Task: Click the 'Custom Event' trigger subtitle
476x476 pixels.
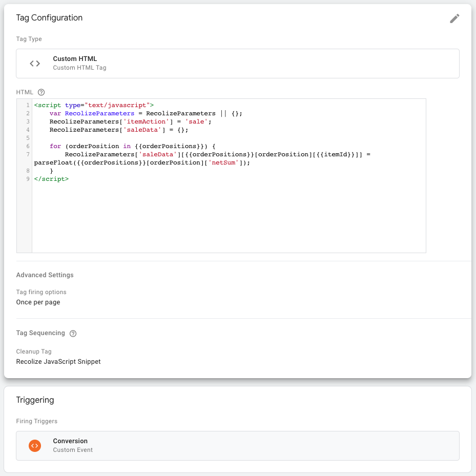Action: pyautogui.click(x=73, y=450)
